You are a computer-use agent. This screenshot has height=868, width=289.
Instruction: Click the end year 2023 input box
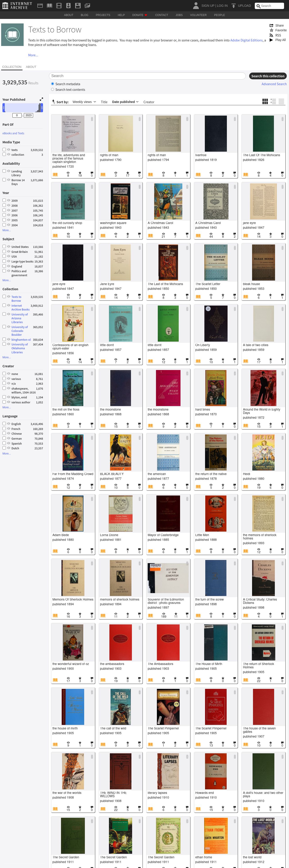28,115
